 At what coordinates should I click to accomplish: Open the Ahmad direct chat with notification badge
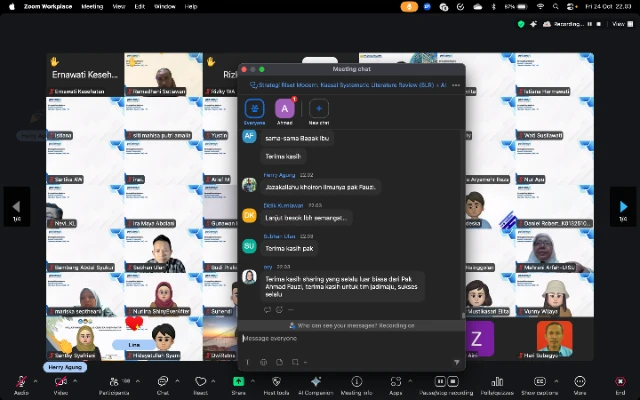click(285, 111)
